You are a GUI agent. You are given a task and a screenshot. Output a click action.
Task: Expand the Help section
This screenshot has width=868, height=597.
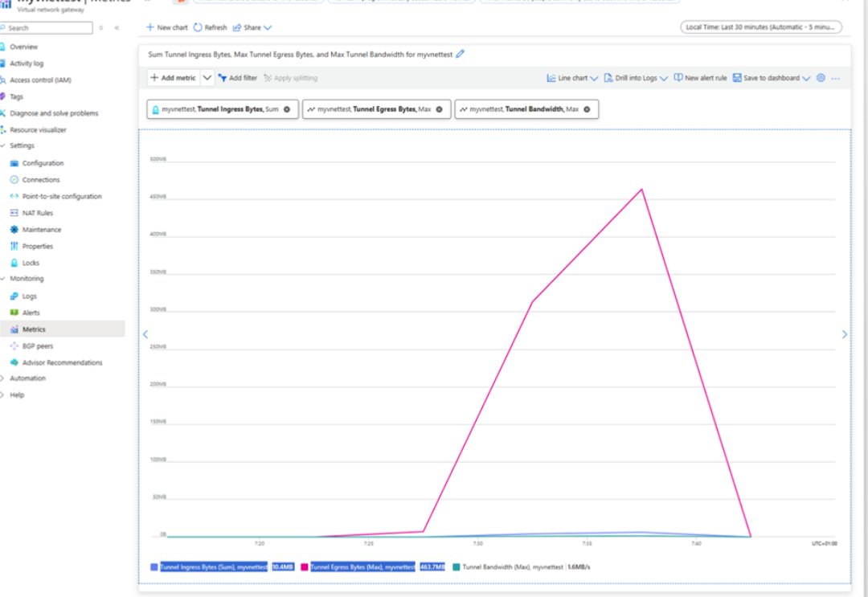[x=2, y=395]
